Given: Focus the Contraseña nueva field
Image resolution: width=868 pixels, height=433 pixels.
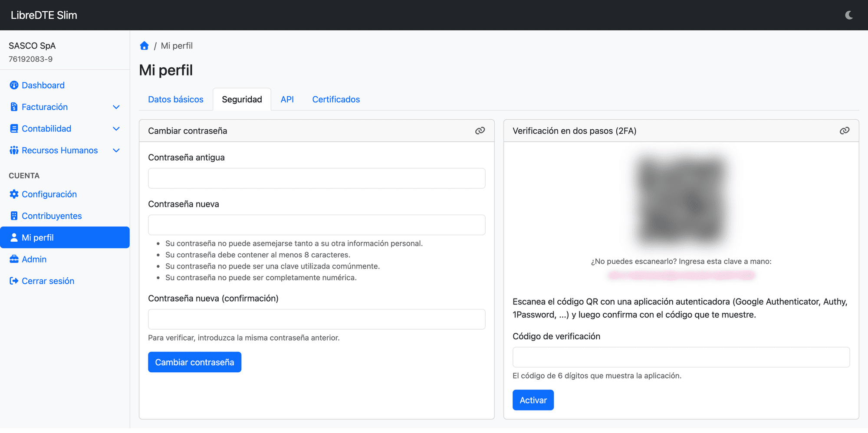Looking at the screenshot, I should (x=317, y=225).
